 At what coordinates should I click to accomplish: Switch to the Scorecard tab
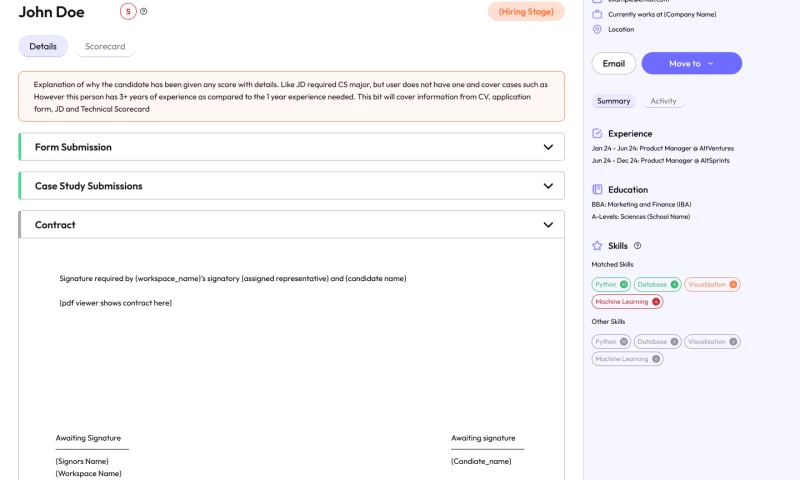105,46
